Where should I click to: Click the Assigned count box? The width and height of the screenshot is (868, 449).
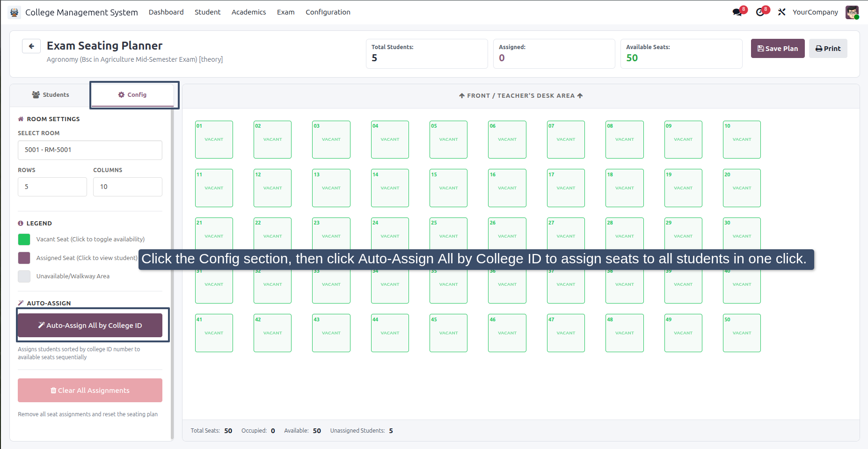554,54
